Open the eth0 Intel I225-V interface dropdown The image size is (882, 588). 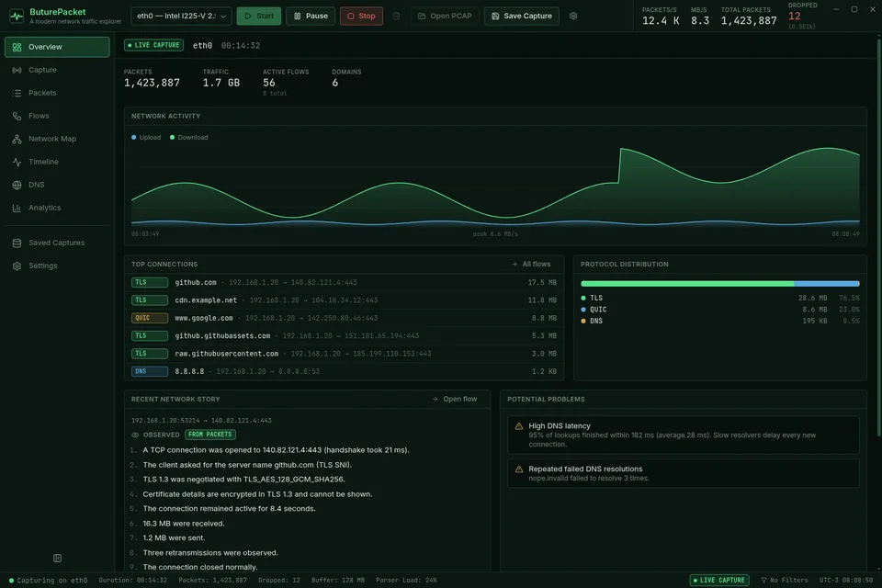pos(181,16)
